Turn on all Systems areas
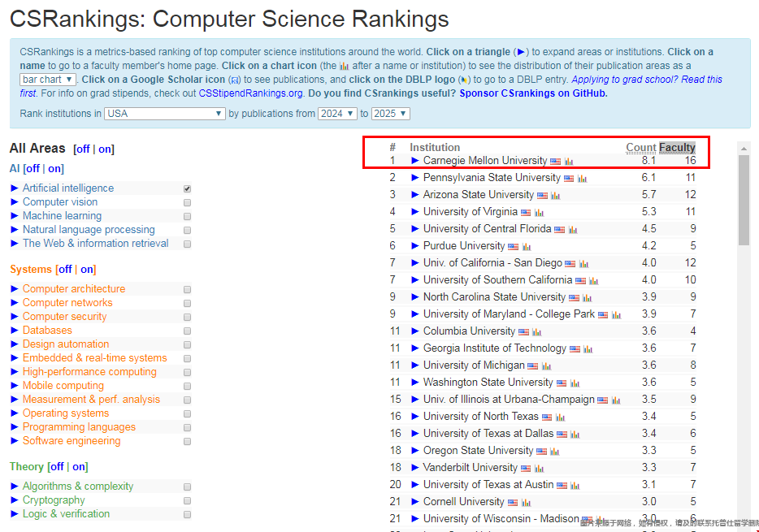 pos(87,270)
